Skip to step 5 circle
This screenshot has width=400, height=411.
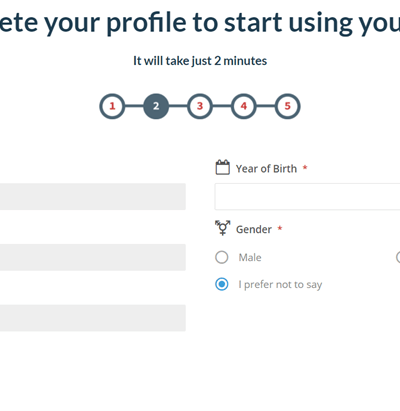click(x=287, y=106)
